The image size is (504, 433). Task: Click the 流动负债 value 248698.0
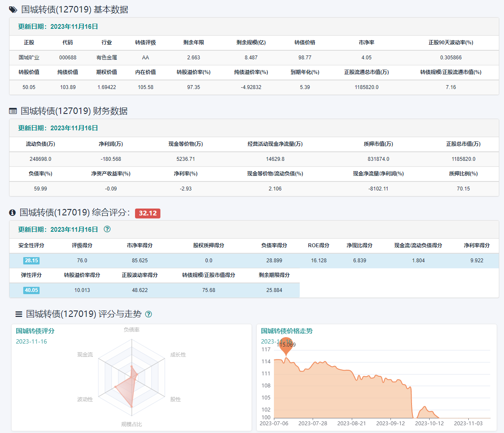point(40,159)
